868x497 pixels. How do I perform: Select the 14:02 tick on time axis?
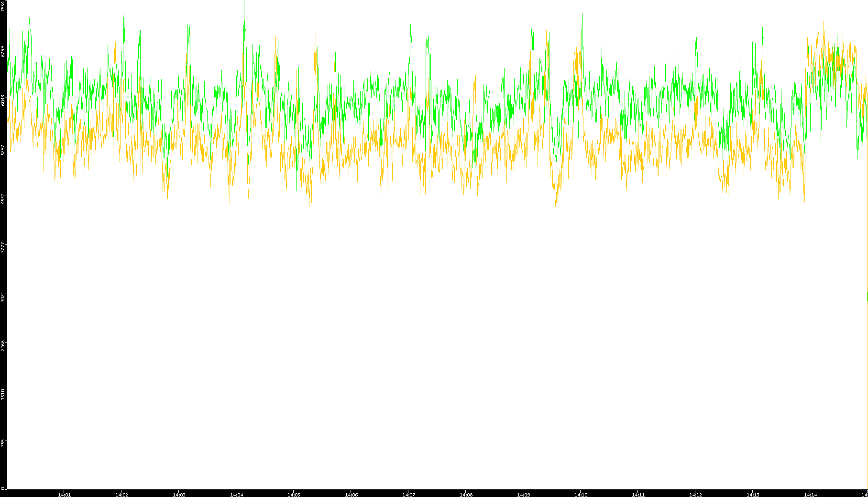(121, 494)
